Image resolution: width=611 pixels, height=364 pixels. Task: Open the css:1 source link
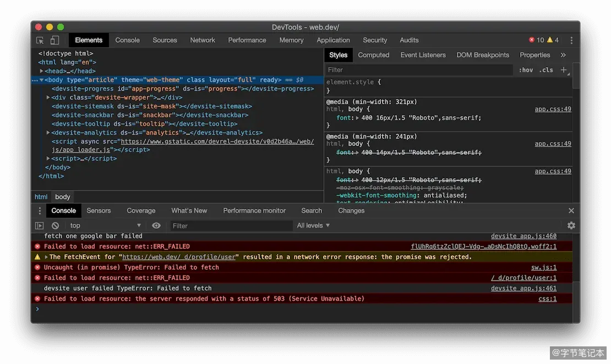548,299
